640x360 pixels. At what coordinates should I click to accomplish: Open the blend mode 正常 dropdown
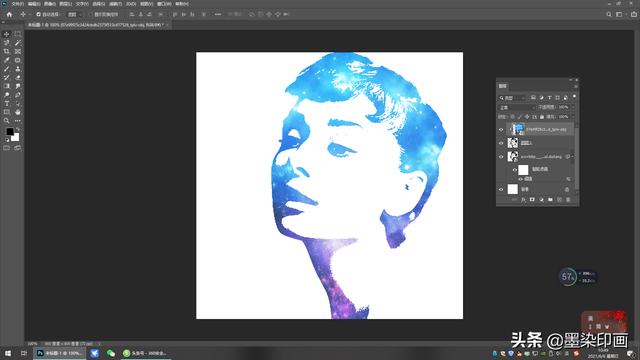coord(517,107)
